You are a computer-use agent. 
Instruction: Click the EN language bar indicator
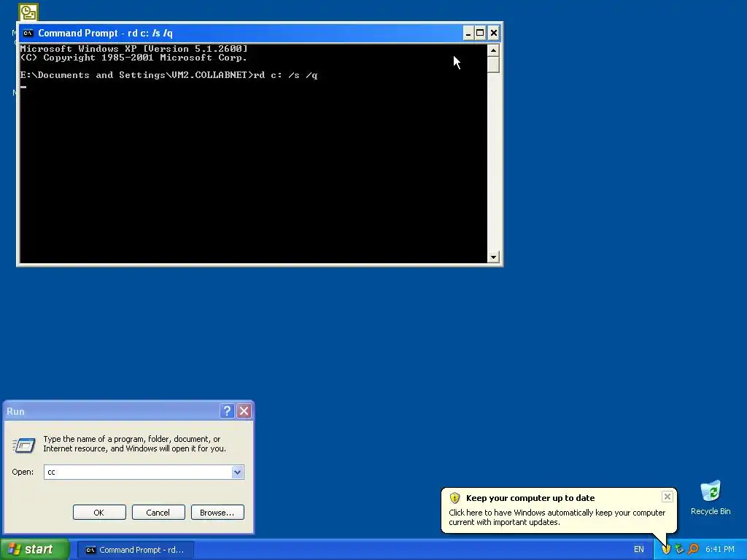pyautogui.click(x=638, y=549)
